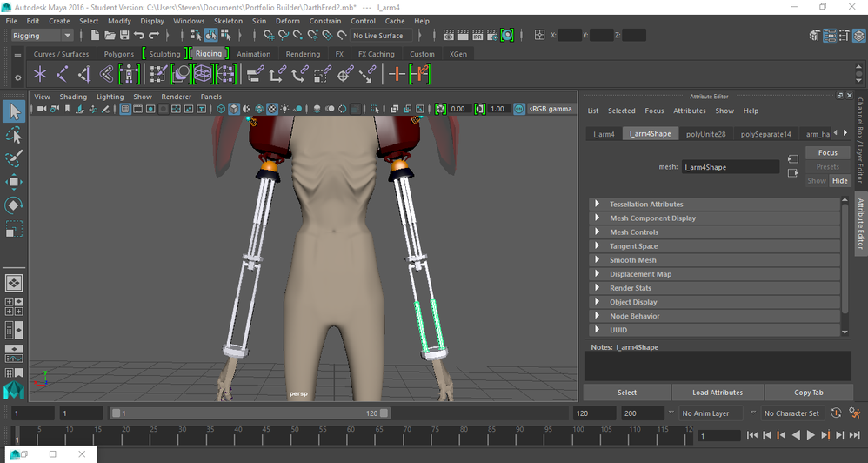Click the Create Joints shelf icon

coord(63,75)
